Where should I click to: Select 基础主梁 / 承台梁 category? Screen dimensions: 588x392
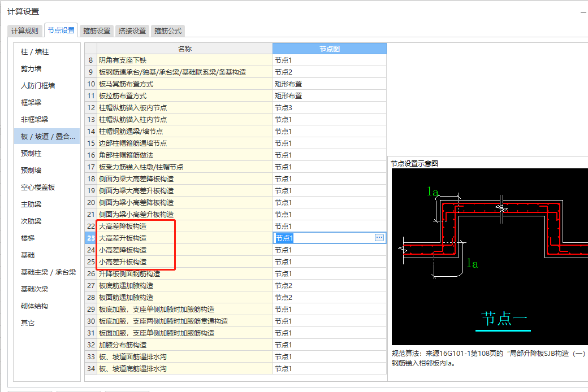(x=47, y=272)
